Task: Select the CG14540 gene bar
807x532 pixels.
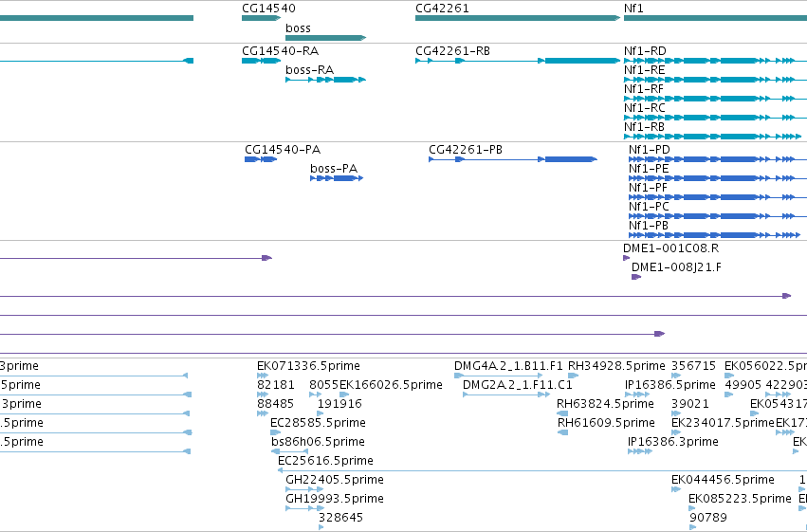Action: point(262,18)
